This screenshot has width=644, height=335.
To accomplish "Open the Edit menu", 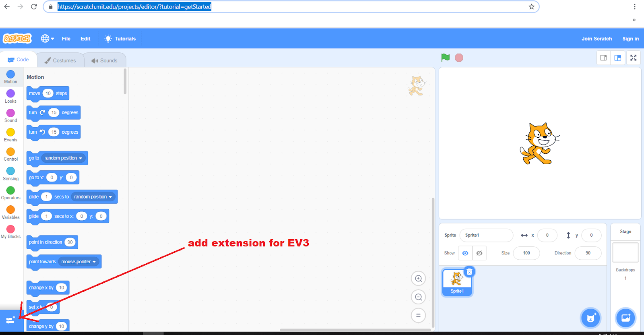I will tap(85, 39).
